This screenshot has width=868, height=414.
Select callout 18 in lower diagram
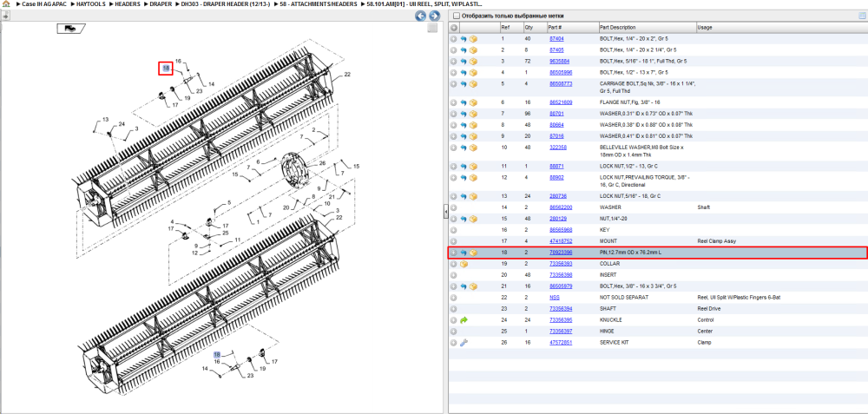(x=217, y=354)
